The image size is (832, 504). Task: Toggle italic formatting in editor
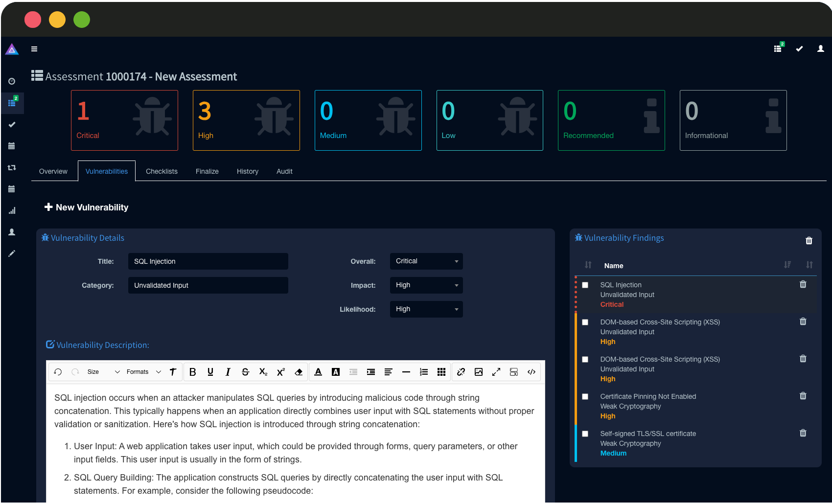point(228,372)
